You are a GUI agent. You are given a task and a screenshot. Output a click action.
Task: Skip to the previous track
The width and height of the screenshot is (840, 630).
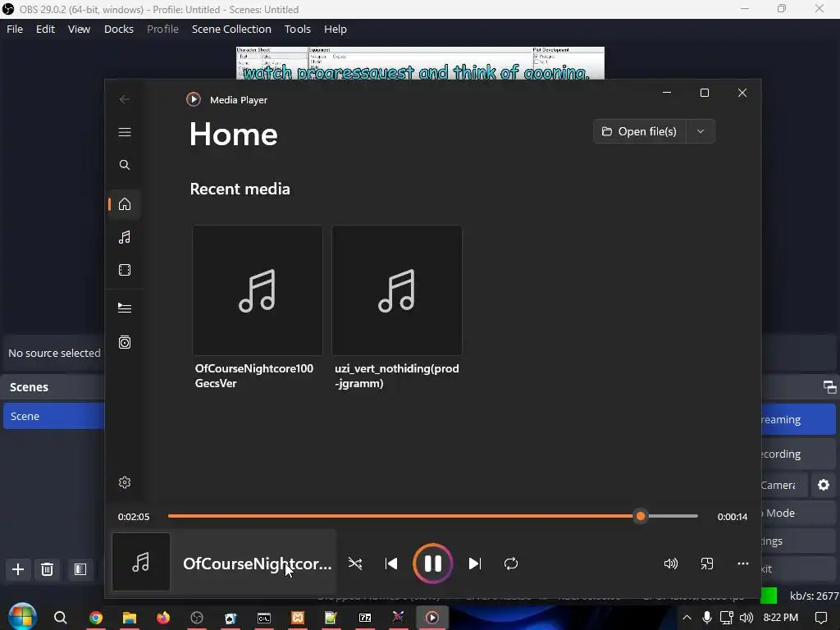pos(391,564)
